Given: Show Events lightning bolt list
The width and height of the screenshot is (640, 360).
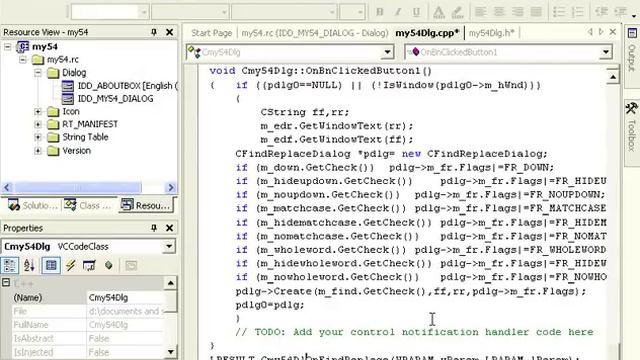Looking at the screenshot, I should 71,266.
